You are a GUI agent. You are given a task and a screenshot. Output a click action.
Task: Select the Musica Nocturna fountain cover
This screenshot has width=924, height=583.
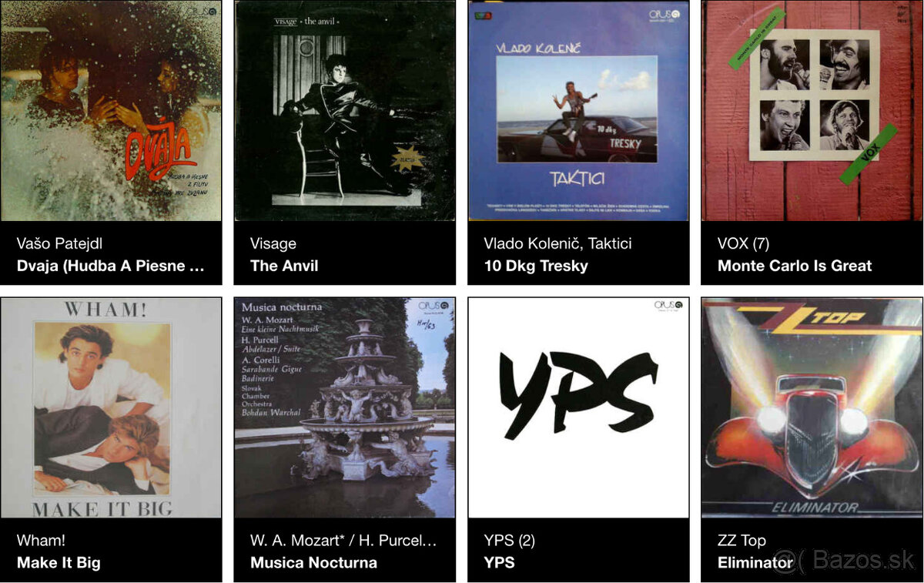click(x=345, y=407)
